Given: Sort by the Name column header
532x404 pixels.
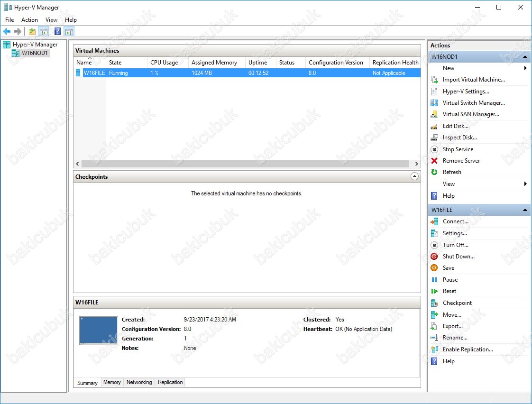Looking at the screenshot, I should (90, 63).
